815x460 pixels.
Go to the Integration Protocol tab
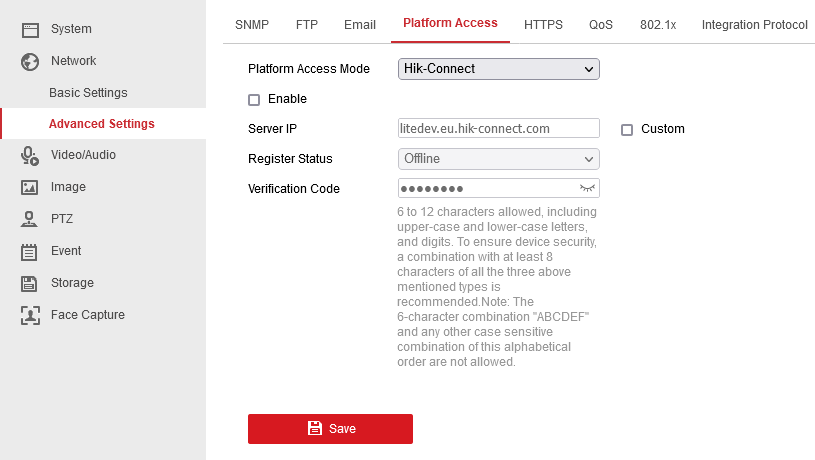(755, 24)
